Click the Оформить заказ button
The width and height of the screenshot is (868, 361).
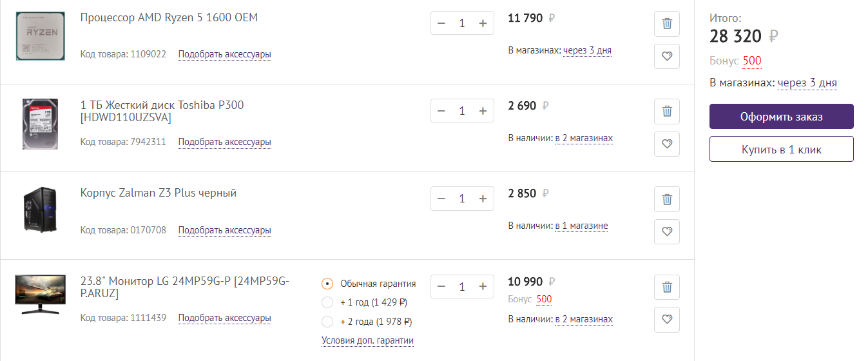click(781, 117)
